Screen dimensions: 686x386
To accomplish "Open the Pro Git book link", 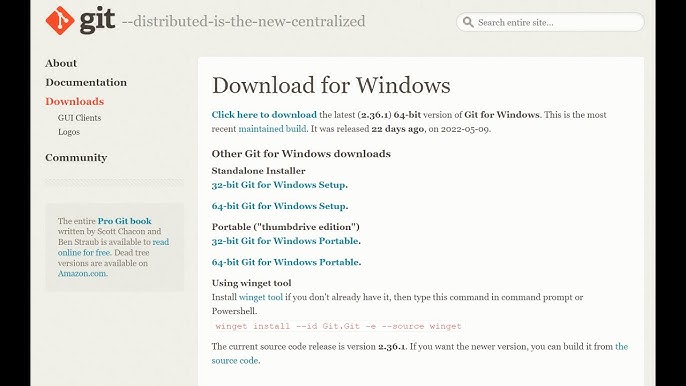I will click(124, 221).
